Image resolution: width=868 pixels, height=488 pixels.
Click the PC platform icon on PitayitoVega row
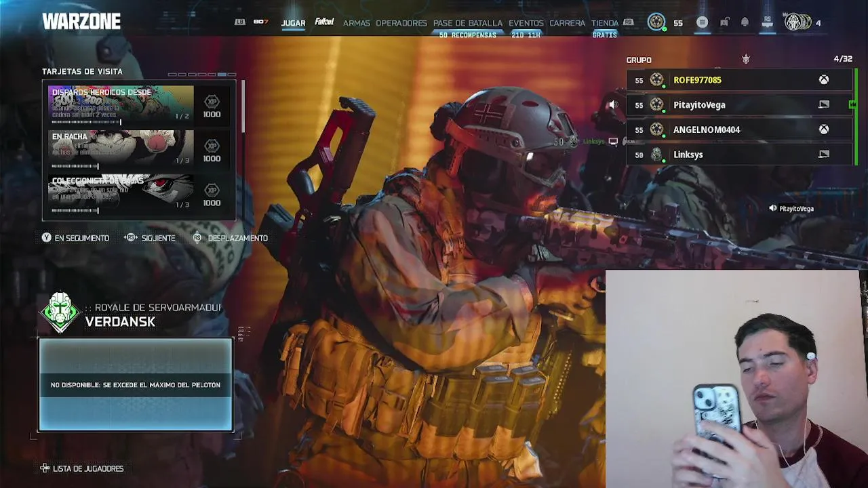[823, 105]
